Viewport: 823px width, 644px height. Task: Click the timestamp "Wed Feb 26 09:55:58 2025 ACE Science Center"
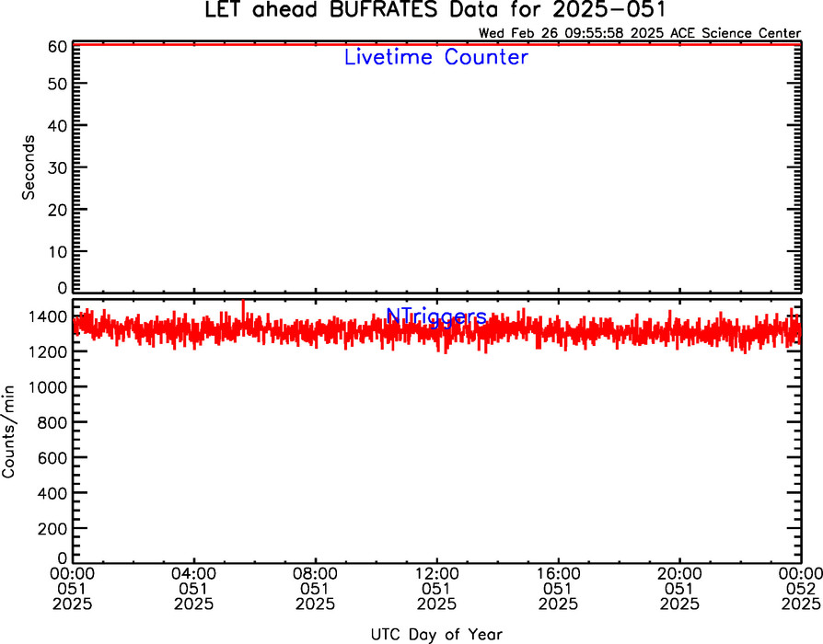pos(640,33)
